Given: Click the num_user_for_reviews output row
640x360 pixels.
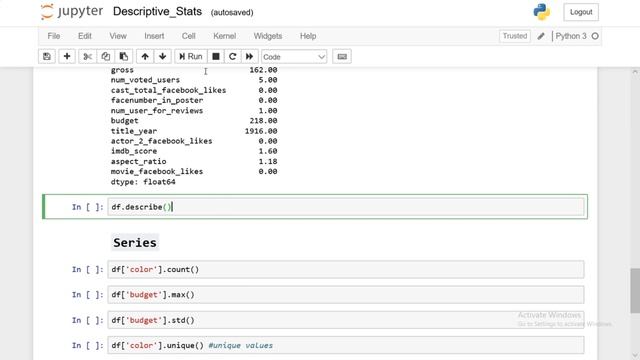Looking at the screenshot, I should (194, 111).
